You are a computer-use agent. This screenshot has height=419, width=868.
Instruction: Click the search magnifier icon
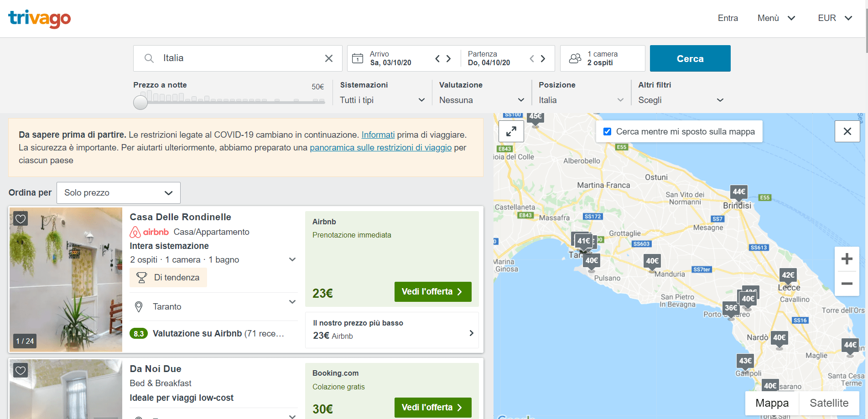point(149,58)
